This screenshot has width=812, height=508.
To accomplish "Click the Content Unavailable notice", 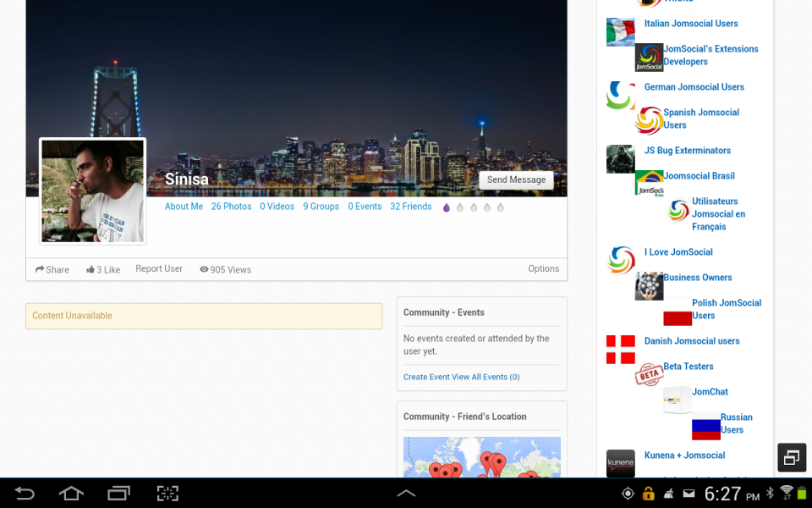I will (204, 316).
